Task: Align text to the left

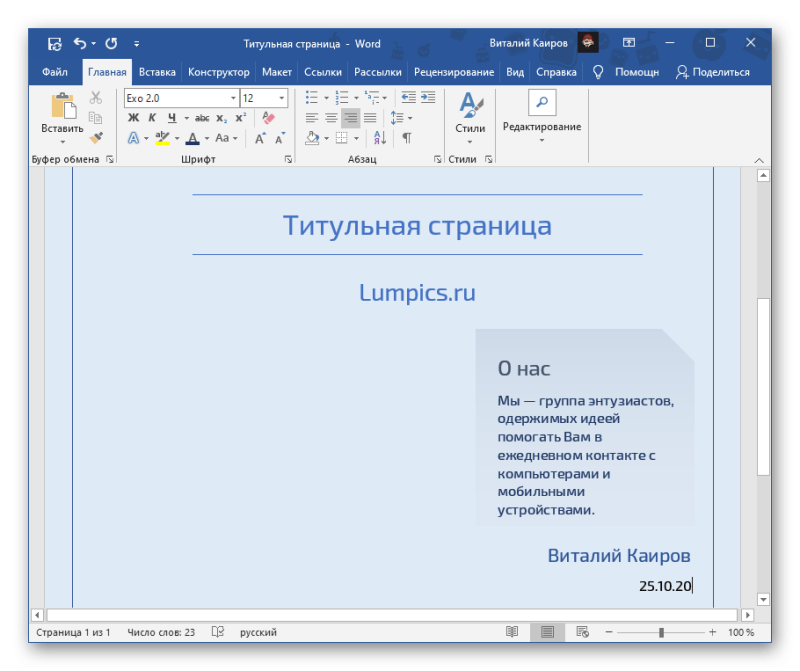Action: point(312,118)
